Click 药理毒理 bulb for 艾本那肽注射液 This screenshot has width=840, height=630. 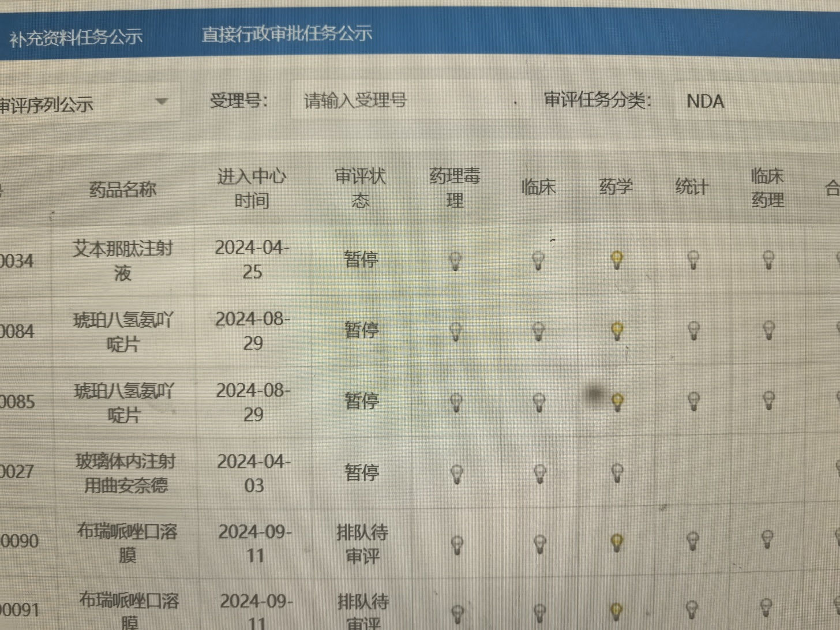pos(455,261)
